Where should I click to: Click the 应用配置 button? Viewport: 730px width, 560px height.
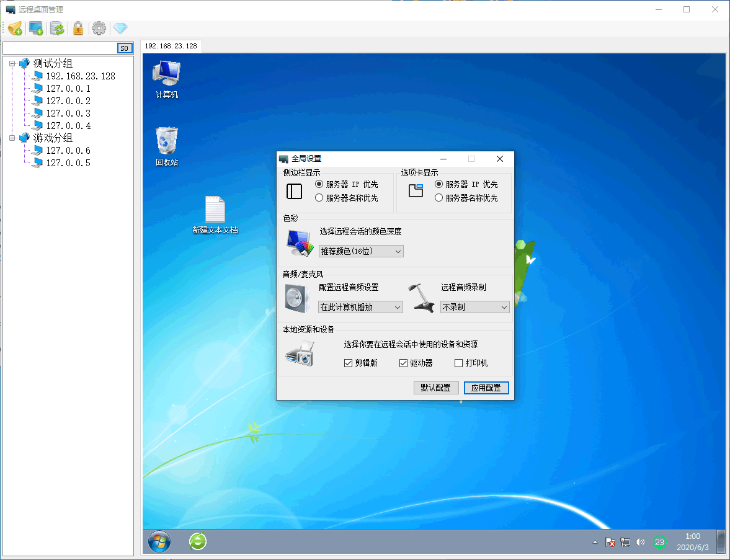pyautogui.click(x=486, y=388)
